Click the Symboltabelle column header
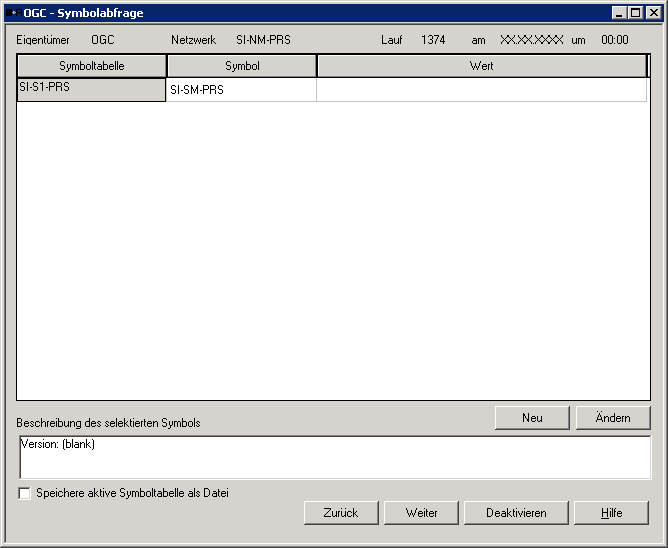The width and height of the screenshot is (668, 548). [x=92, y=66]
